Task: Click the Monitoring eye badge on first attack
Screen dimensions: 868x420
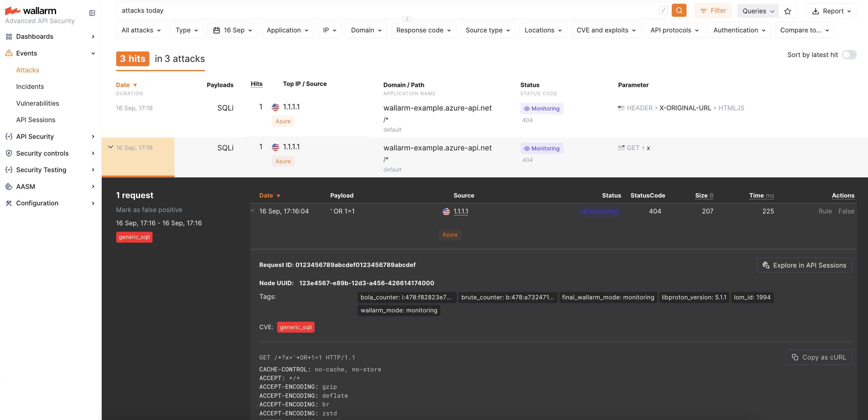Action: pos(541,108)
